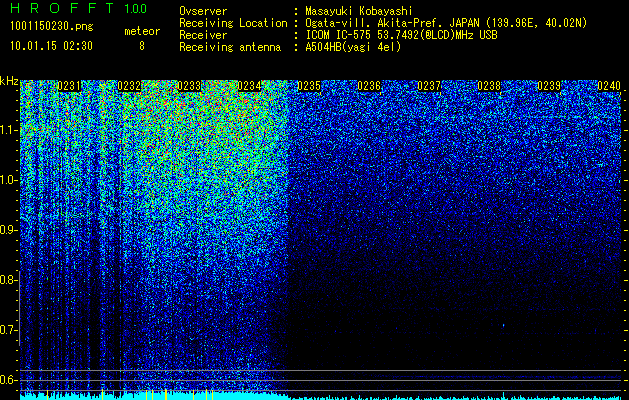Click the Receiving Location field label
Screen dimensions: 629x400
click(x=233, y=23)
